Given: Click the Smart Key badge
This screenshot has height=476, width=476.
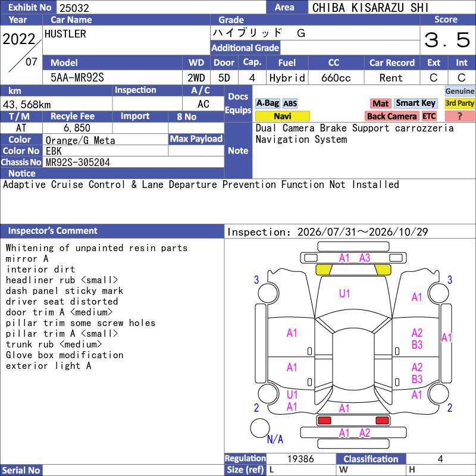Looking at the screenshot, I should tap(415, 103).
